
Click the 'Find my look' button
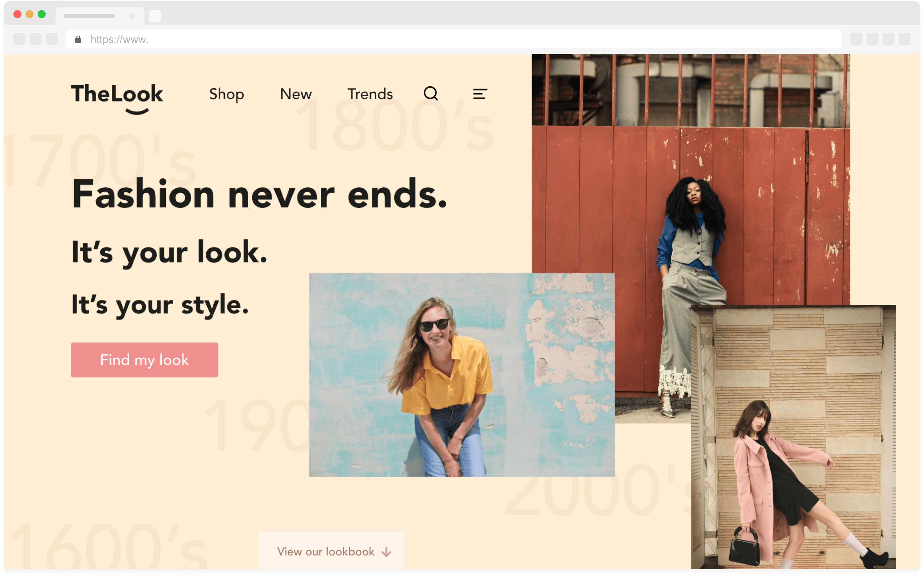coord(145,360)
